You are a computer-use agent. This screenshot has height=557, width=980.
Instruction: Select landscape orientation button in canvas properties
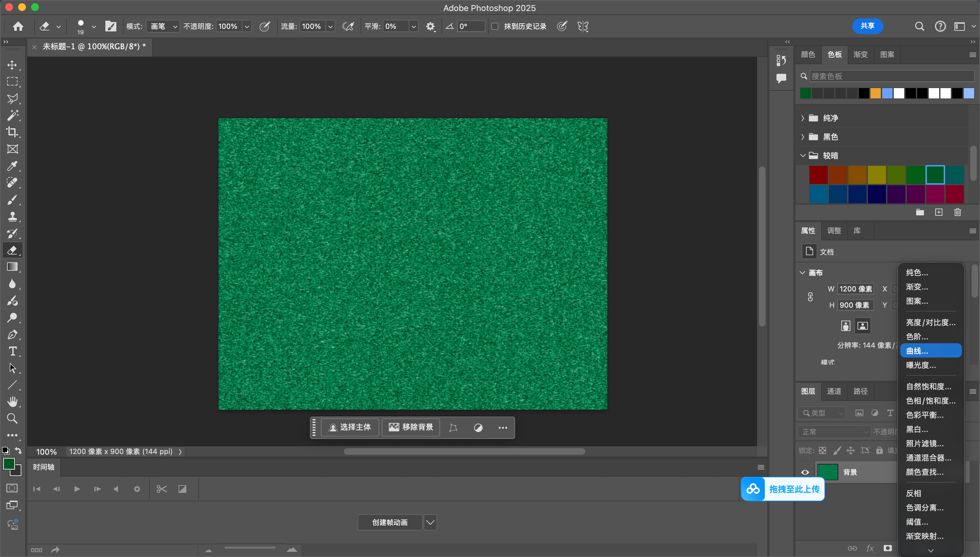[x=862, y=326]
